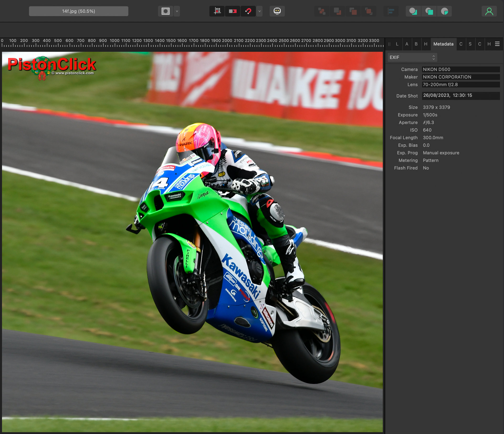Click the red Snapping magnet icon

[x=248, y=11]
